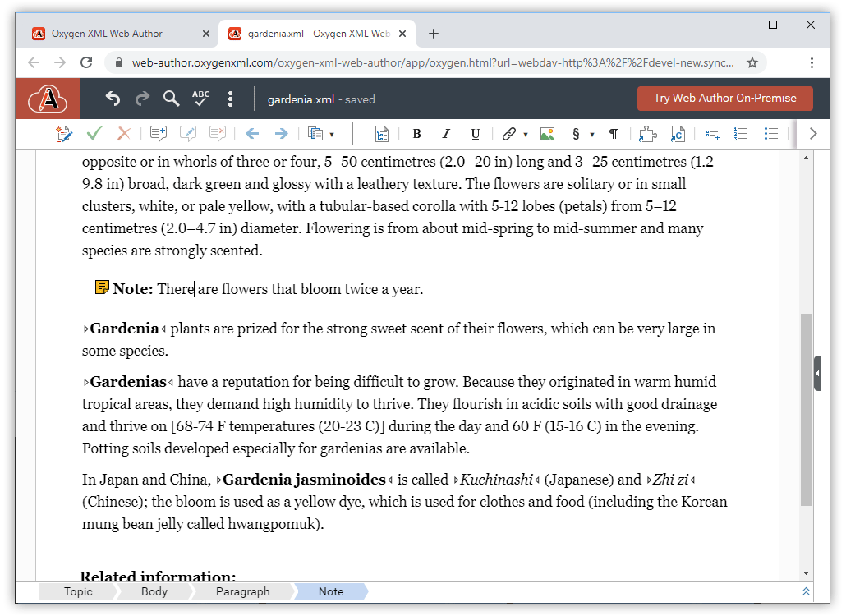Screen dimensions: 846x616
Task: Select Paragraph in the breadcrumb bar
Action: click(x=243, y=591)
